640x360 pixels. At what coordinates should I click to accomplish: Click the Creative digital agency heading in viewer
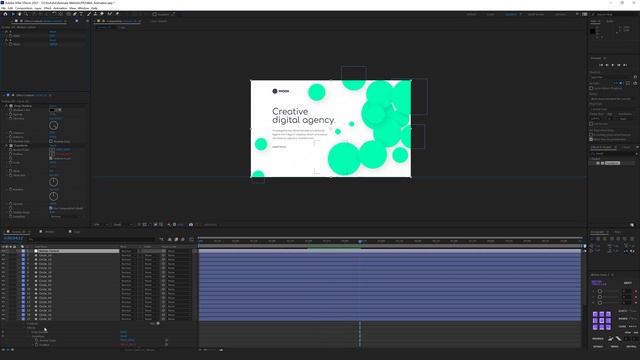[x=303, y=116]
